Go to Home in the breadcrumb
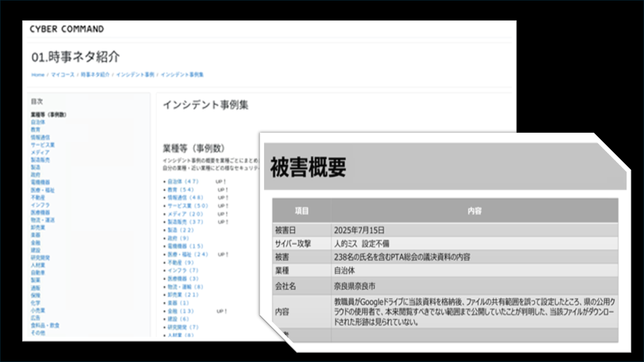Screen dimensions: 644x362 click(38, 75)
